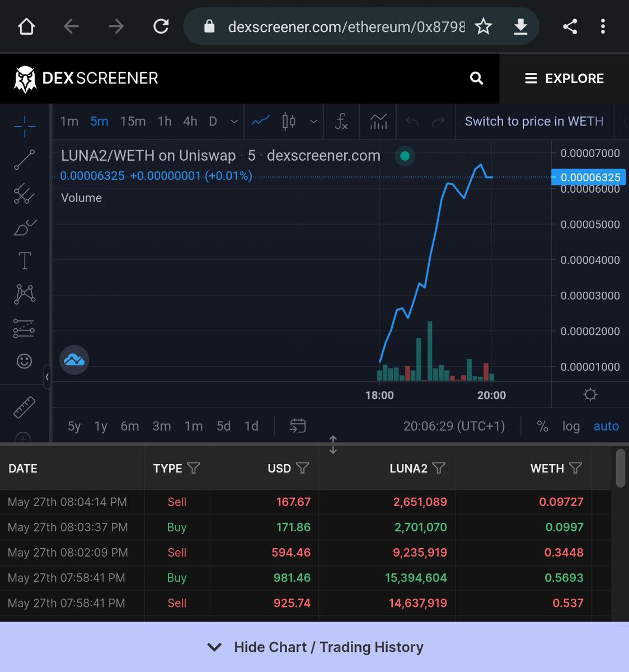
Task: Collapse the drawing toolbar with the side arrow
Action: click(x=47, y=377)
